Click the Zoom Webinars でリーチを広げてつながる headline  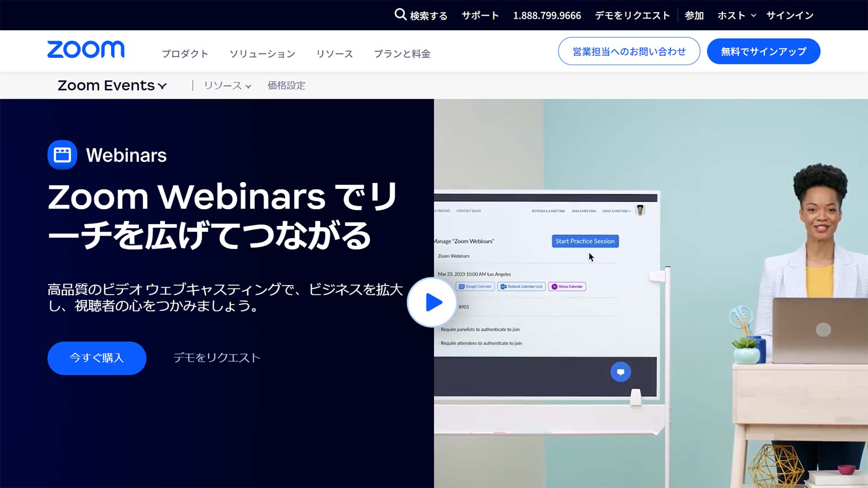[223, 216]
